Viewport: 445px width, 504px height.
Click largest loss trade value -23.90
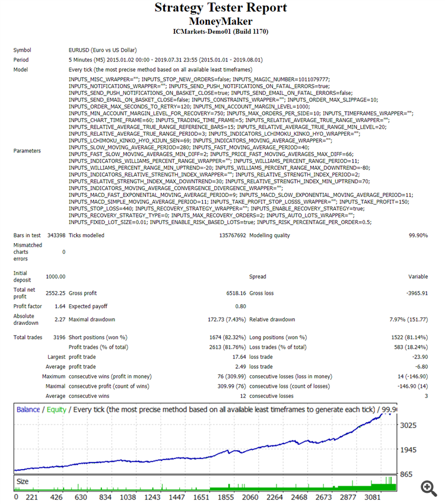click(x=420, y=357)
